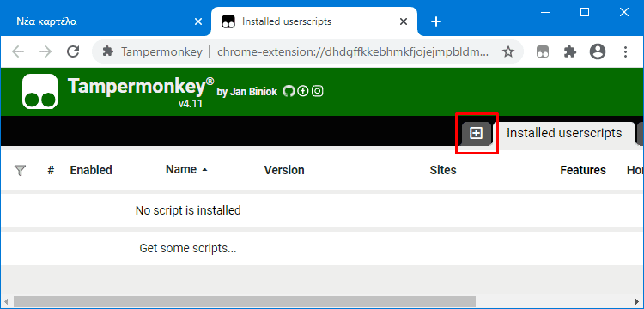Open the Get some scripts... link
Image resolution: width=644 pixels, height=309 pixels.
click(188, 248)
